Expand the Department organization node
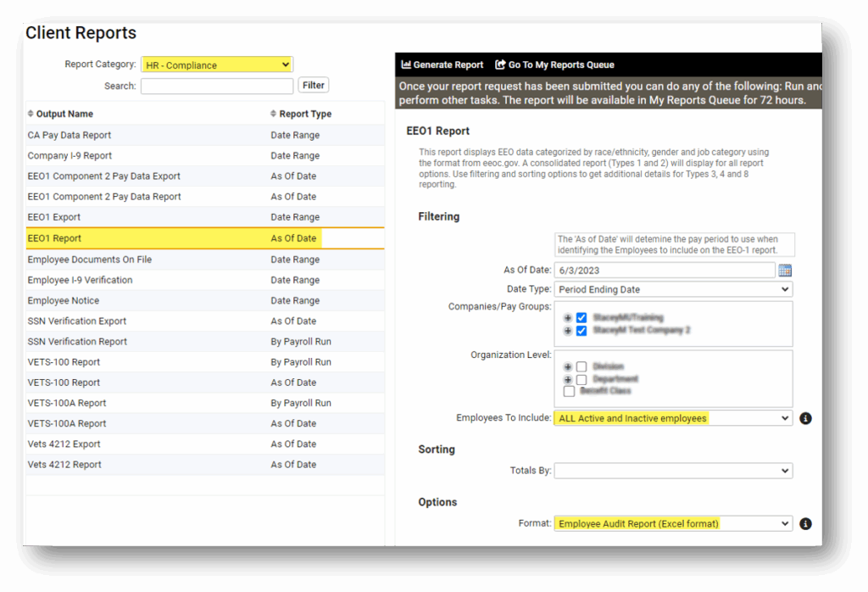Viewport: 868px width, 592px height. pos(567,379)
